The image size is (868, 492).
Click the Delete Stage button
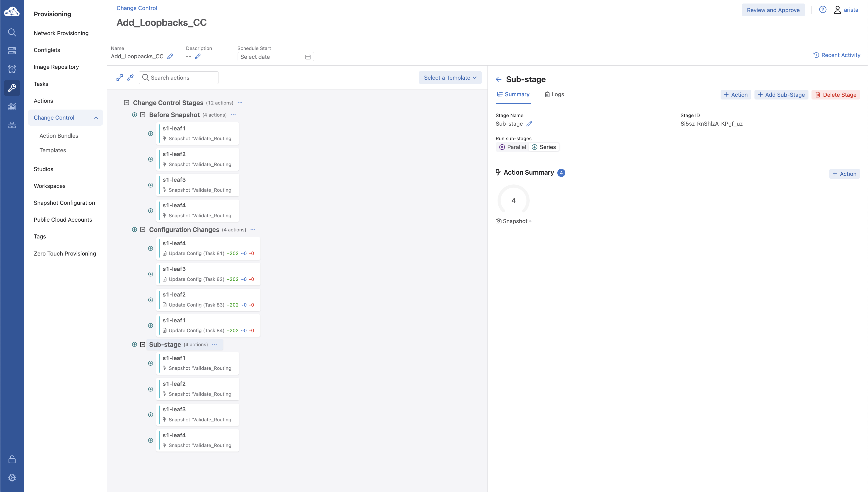click(836, 95)
